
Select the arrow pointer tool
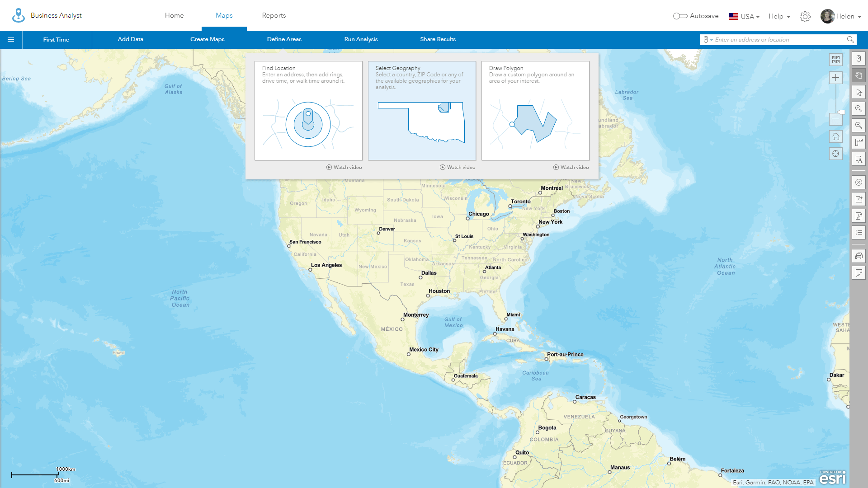click(x=859, y=92)
